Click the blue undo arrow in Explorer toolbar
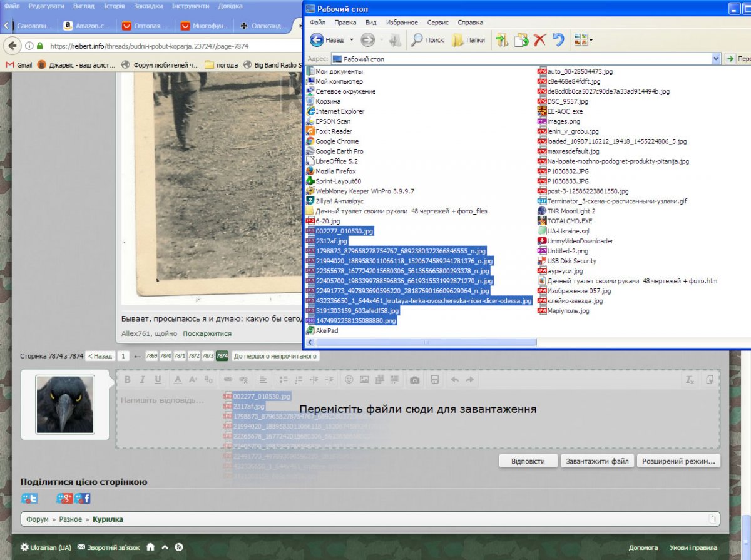Screen dimensions: 751x560 click(x=558, y=40)
